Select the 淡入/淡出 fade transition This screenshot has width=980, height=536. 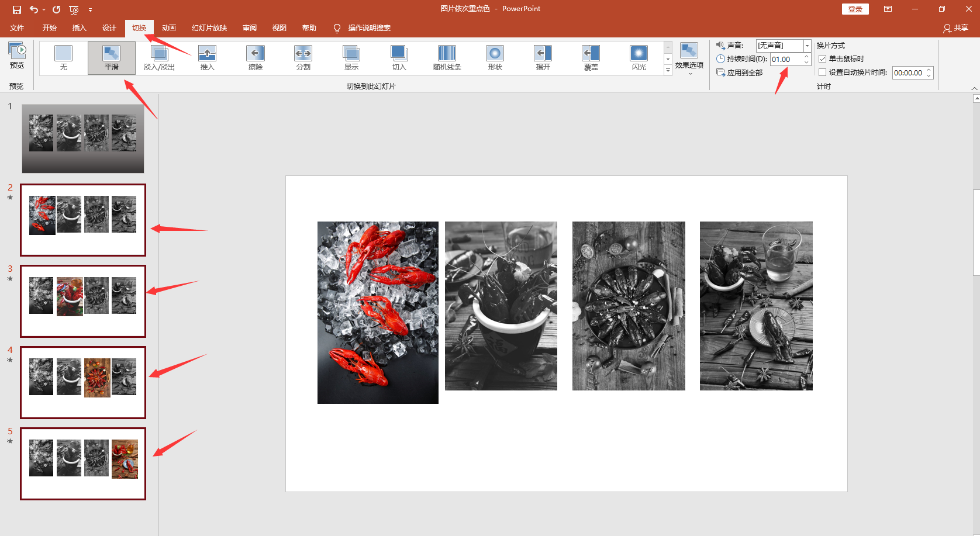(160, 58)
